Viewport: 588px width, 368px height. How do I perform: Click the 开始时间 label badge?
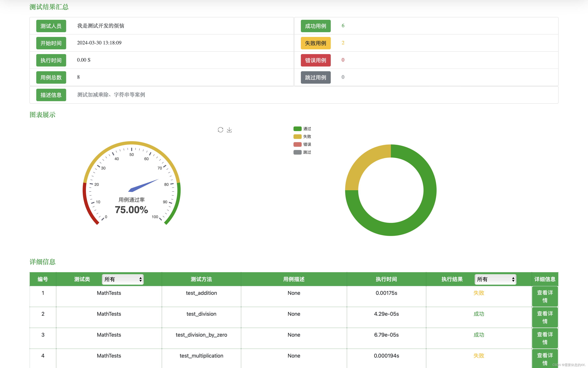coord(51,43)
